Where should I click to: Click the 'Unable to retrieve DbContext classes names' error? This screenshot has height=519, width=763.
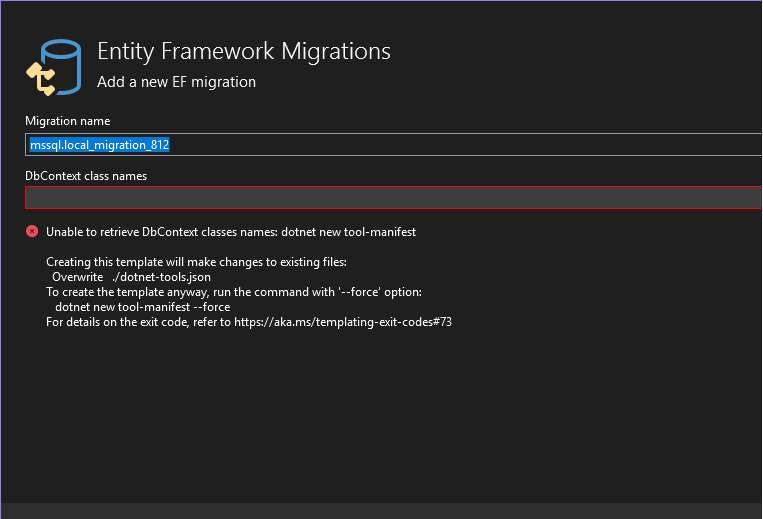[x=230, y=231]
